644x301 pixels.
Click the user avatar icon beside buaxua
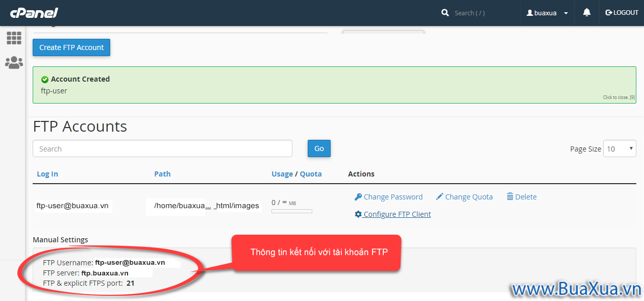coord(530,13)
